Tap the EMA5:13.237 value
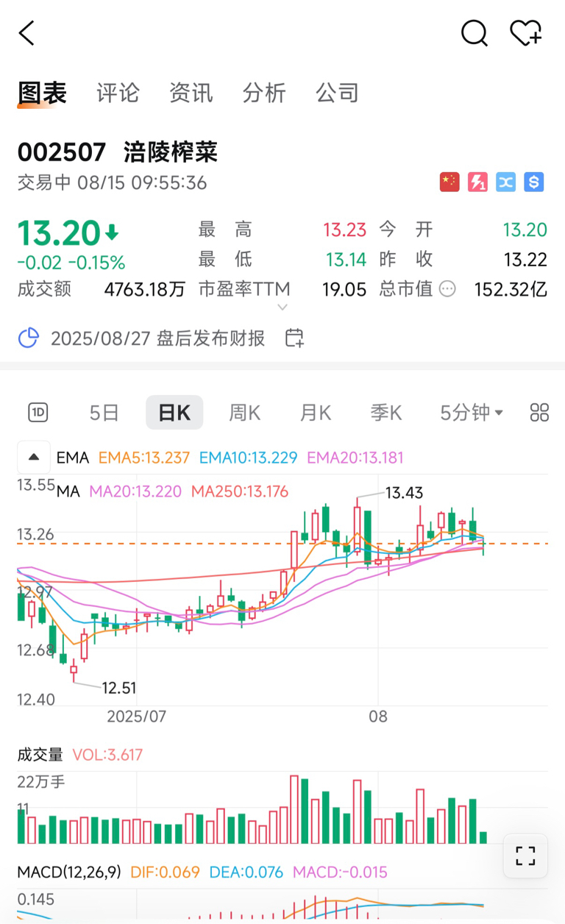 144,458
